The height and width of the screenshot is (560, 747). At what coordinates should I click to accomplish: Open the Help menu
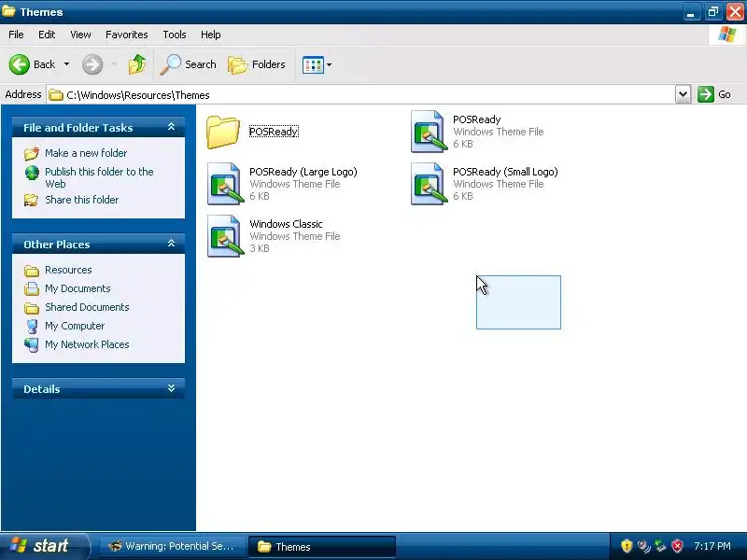coord(211,35)
